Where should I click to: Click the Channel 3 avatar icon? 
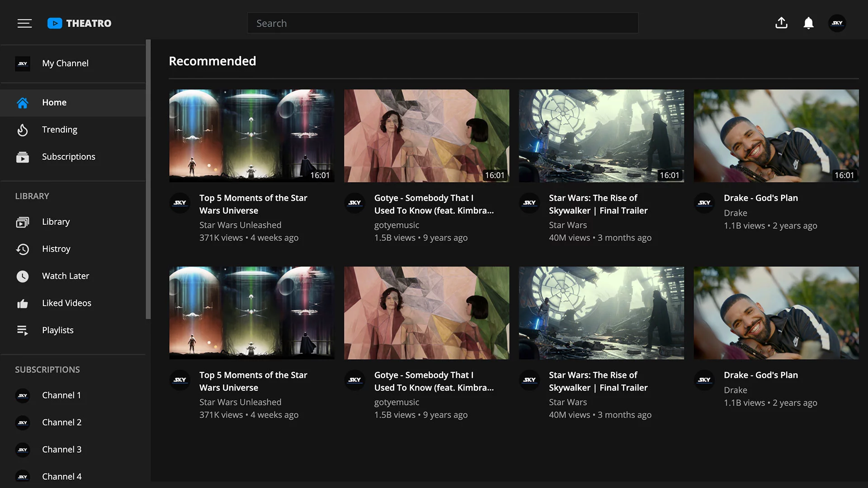click(x=23, y=450)
